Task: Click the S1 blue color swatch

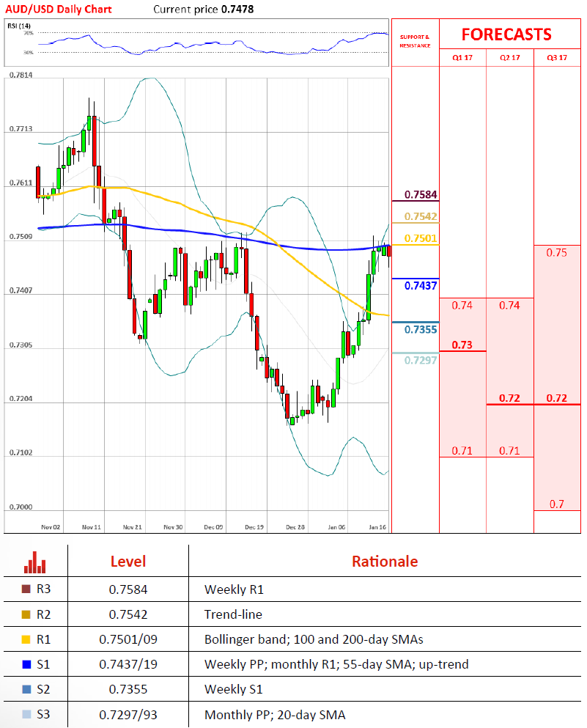Action: 26,664
